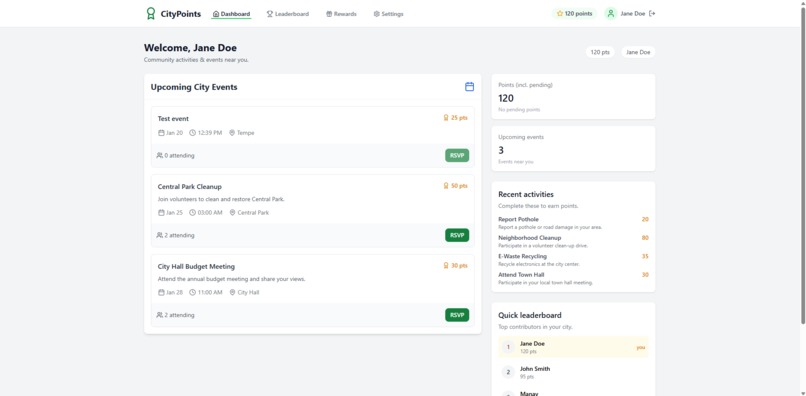The image size is (806, 396).
Task: Click the clock icon beside 12:39 PM
Action: [193, 133]
